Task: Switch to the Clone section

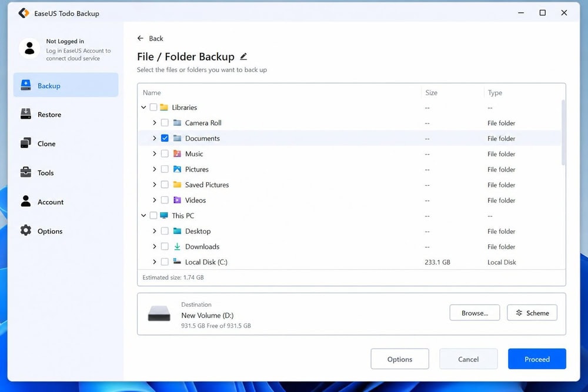Action: coord(66,143)
